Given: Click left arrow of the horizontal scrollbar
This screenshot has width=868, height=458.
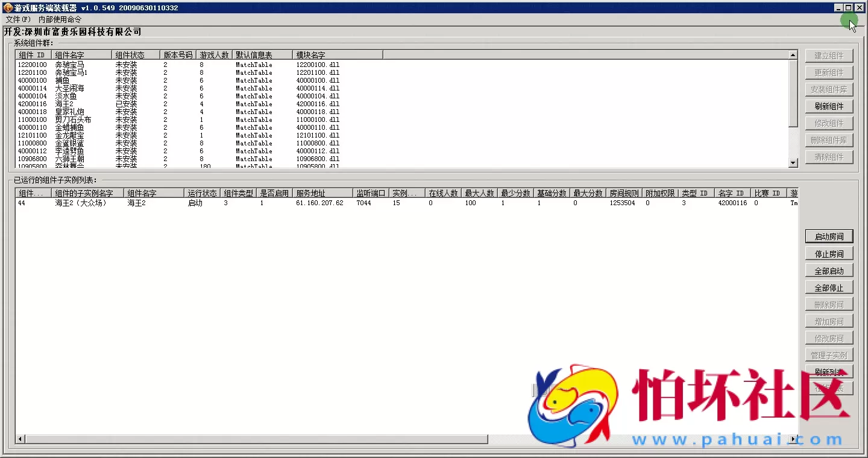Looking at the screenshot, I should pyautogui.click(x=20, y=439).
